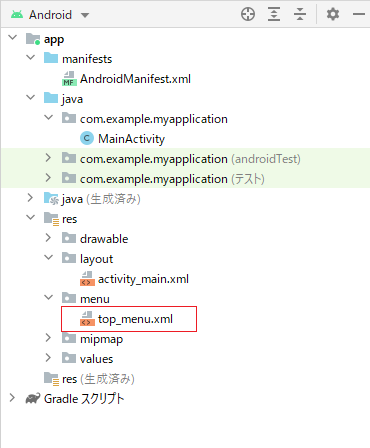
Task: Open the project view settings gear
Action: click(x=333, y=14)
